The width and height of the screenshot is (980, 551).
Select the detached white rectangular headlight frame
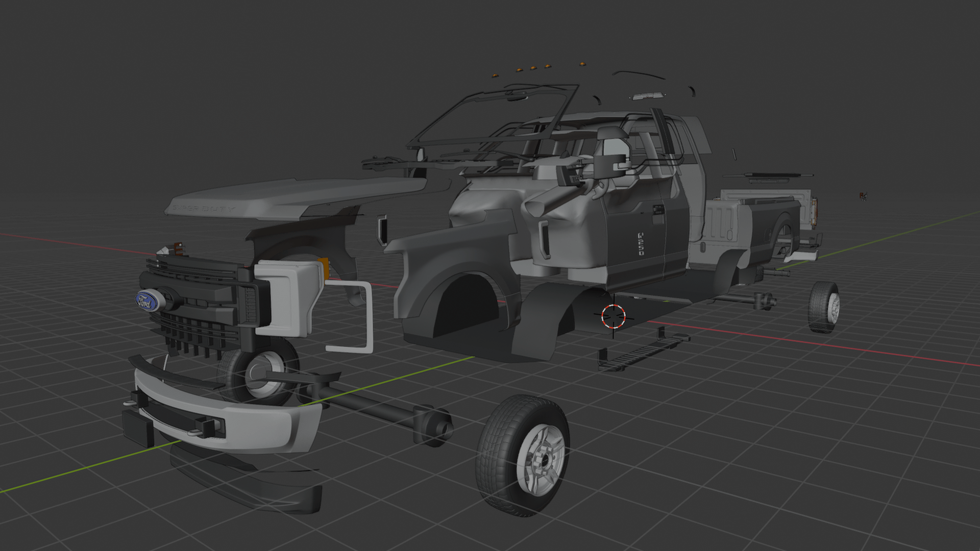[x=349, y=316]
